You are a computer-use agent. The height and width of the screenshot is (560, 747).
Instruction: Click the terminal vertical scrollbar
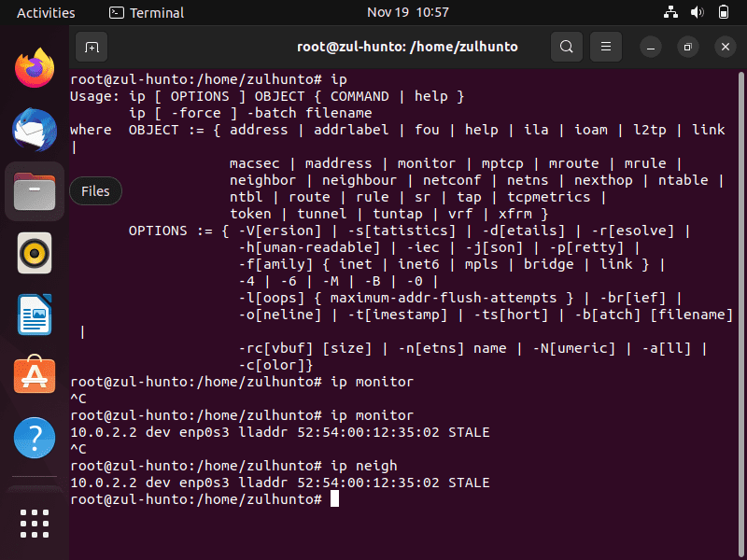(740, 315)
